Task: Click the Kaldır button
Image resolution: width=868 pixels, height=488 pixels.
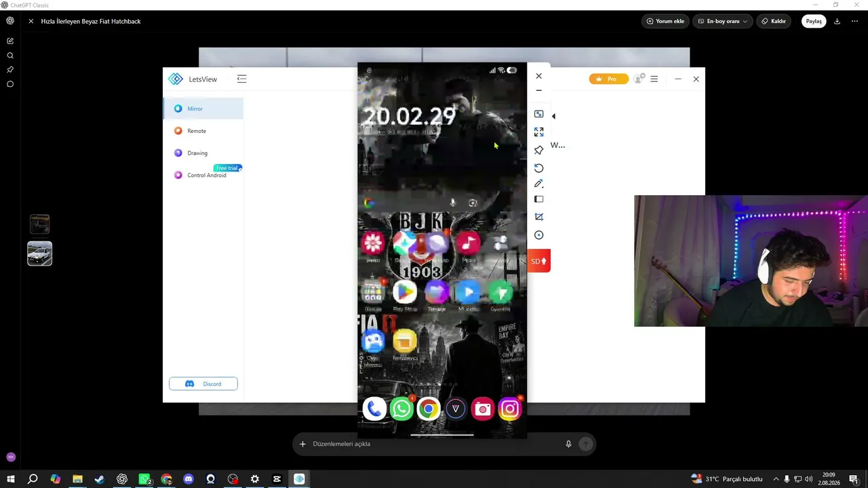Action: coord(774,21)
